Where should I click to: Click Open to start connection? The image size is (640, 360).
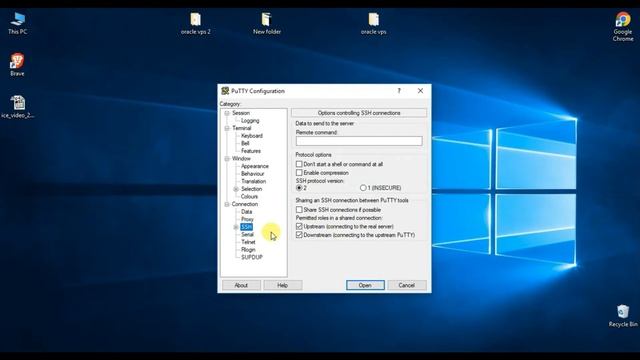tap(365, 285)
